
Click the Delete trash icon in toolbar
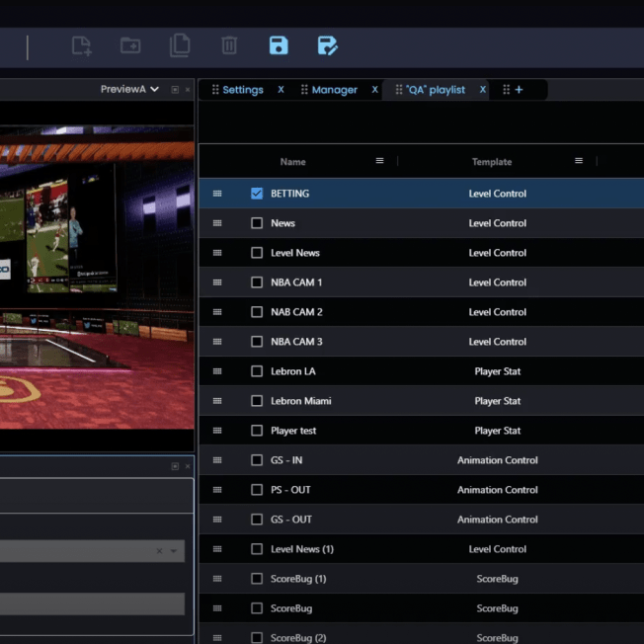pos(229,45)
